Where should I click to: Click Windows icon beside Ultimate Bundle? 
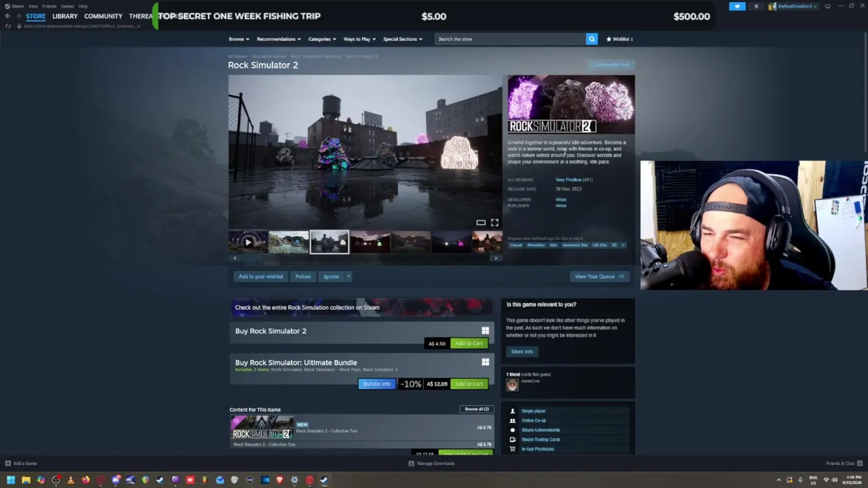point(485,362)
